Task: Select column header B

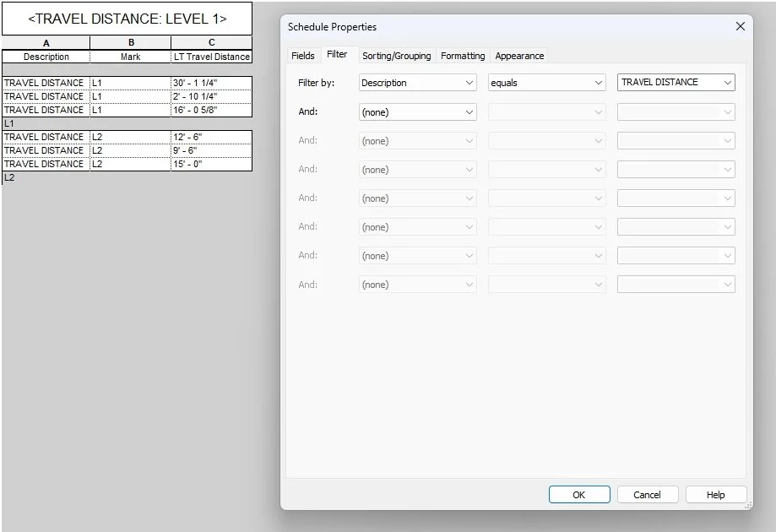Action: point(131,42)
